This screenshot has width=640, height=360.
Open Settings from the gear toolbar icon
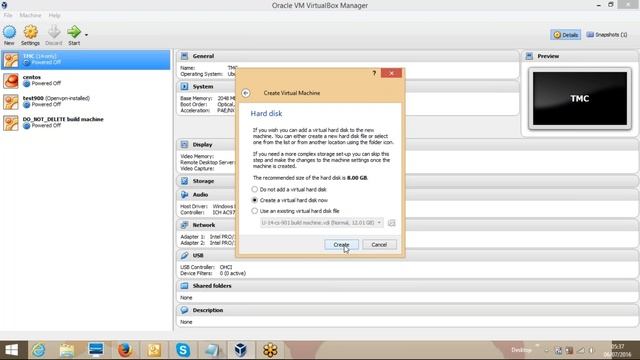pos(30,35)
